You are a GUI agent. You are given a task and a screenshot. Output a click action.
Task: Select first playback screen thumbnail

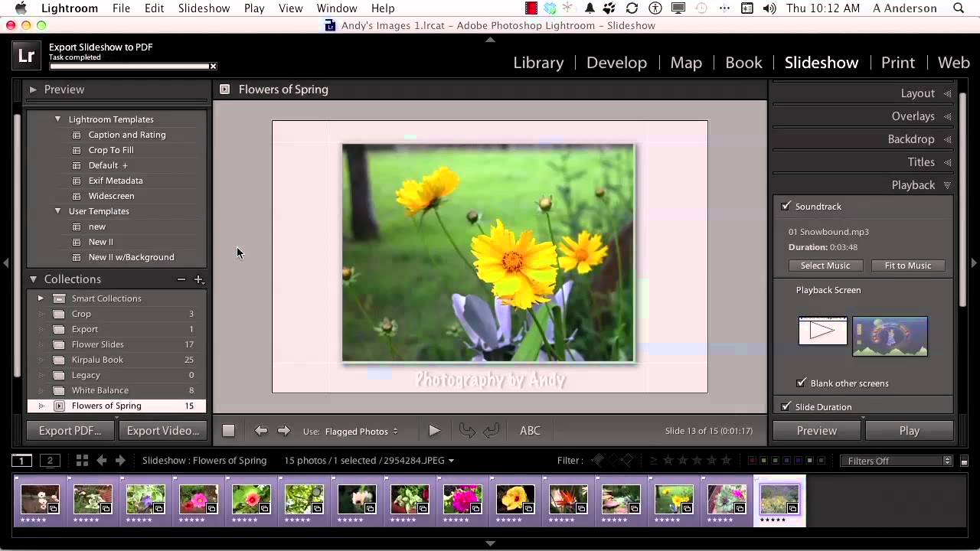[822, 331]
